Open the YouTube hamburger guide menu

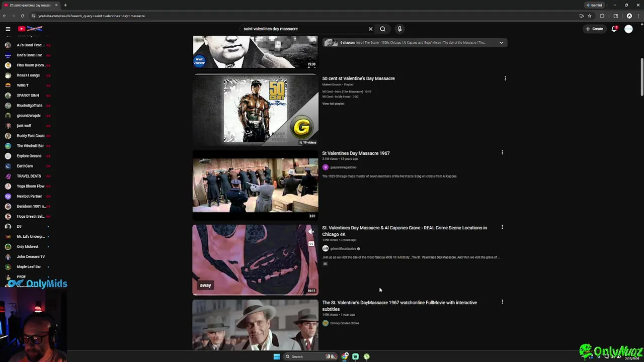pyautogui.click(x=8, y=29)
